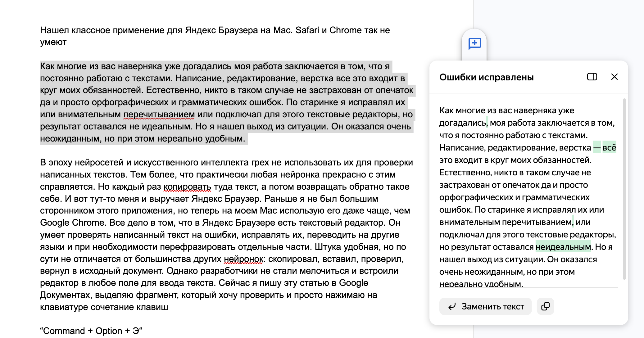Click the return-arrow icon inside Заменить текст button
This screenshot has height=338, width=644.
452,306
